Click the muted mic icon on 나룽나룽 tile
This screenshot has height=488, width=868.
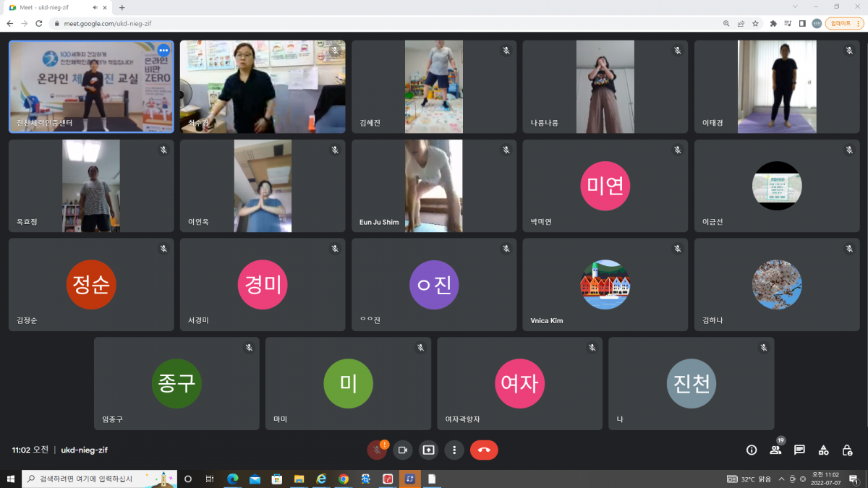[x=678, y=51]
